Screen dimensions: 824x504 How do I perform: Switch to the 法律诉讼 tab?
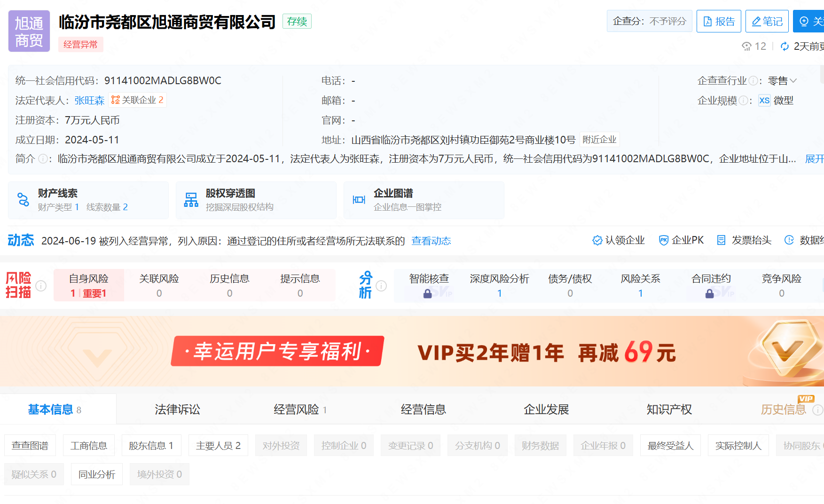click(x=177, y=409)
